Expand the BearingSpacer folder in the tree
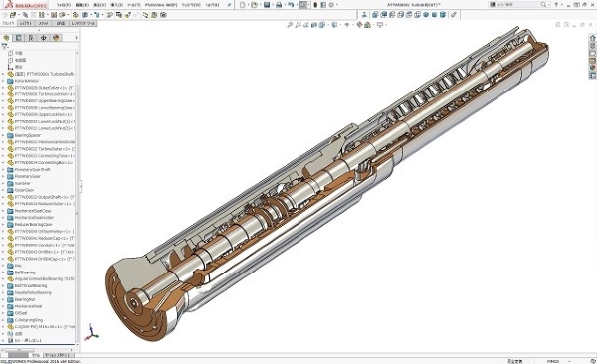 [3, 135]
